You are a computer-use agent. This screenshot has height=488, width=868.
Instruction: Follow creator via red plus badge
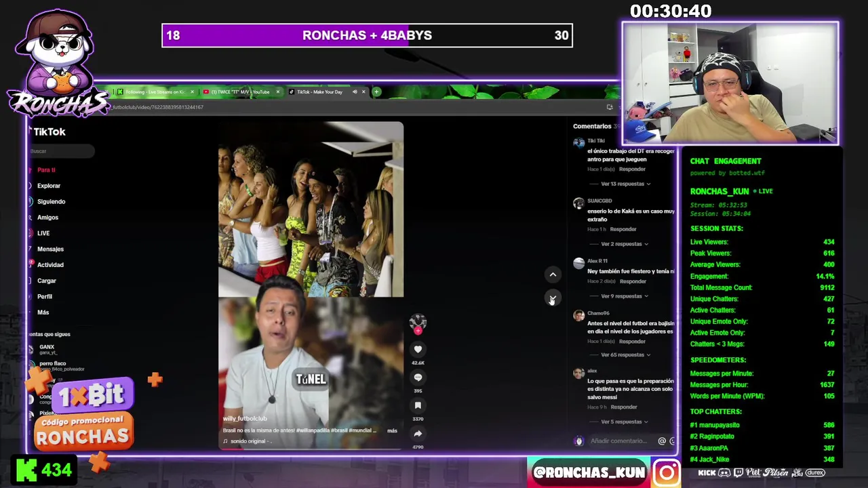[x=418, y=331]
